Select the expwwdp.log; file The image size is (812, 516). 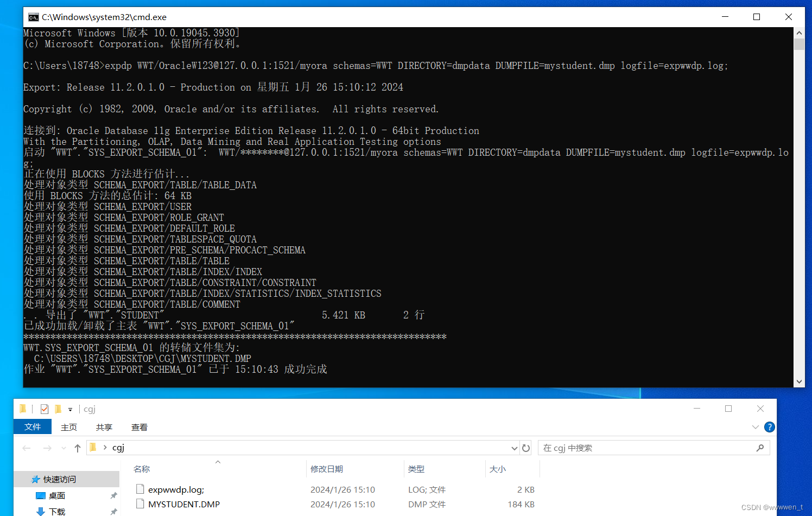(x=176, y=489)
